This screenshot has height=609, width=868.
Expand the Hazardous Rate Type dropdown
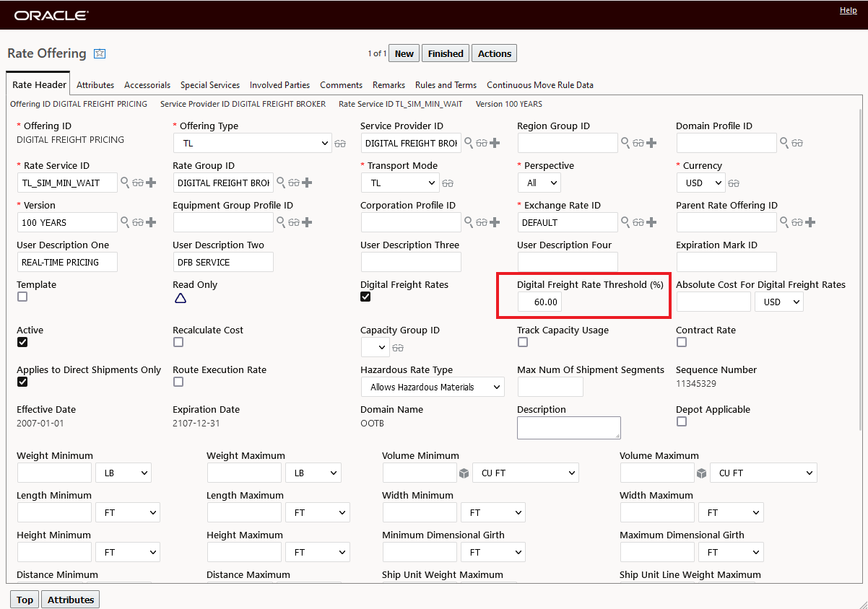pos(432,387)
